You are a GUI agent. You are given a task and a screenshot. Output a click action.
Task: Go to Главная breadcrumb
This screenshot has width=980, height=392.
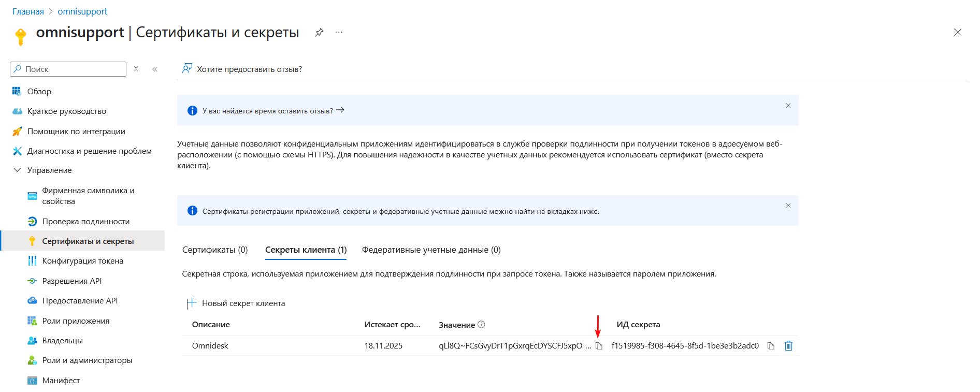[x=28, y=11]
